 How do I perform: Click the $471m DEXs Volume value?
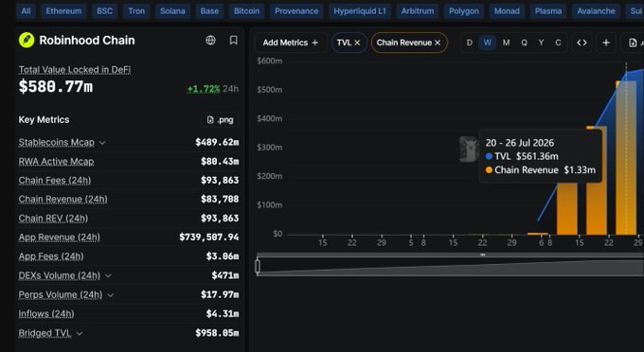pos(225,275)
